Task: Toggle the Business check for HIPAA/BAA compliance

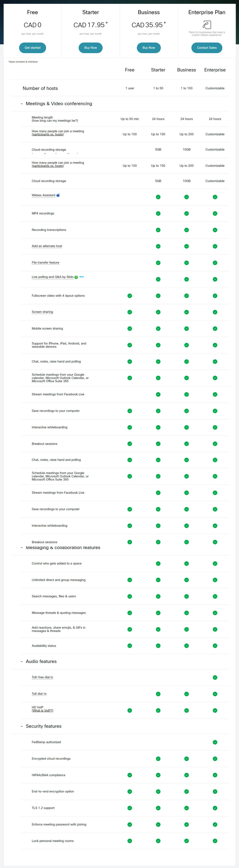Action: [186, 775]
